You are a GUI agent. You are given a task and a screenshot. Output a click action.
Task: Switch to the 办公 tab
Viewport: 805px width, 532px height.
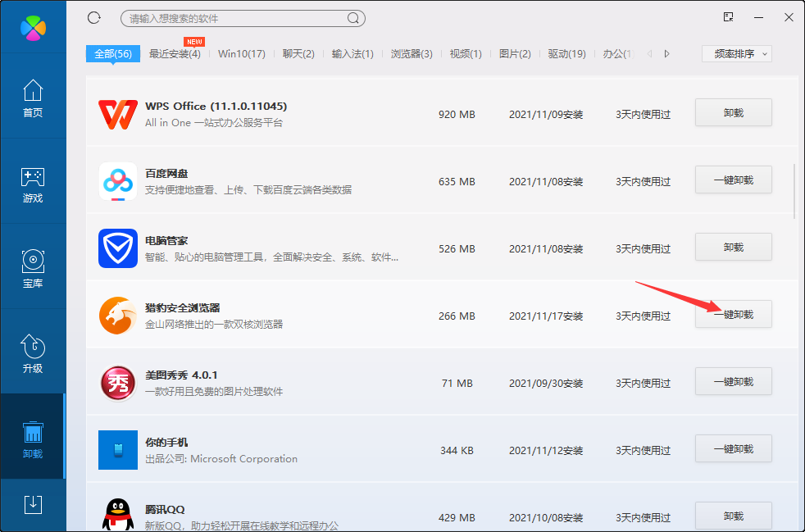click(x=618, y=54)
